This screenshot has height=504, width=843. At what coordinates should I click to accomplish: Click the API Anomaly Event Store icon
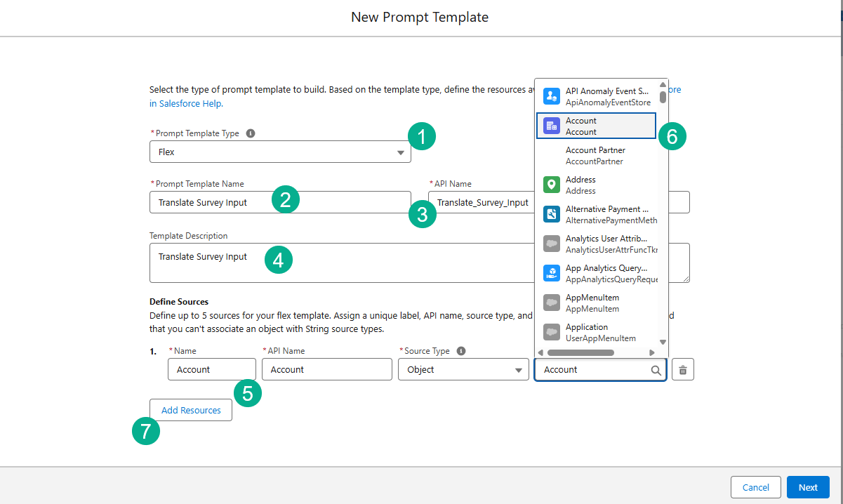click(552, 97)
